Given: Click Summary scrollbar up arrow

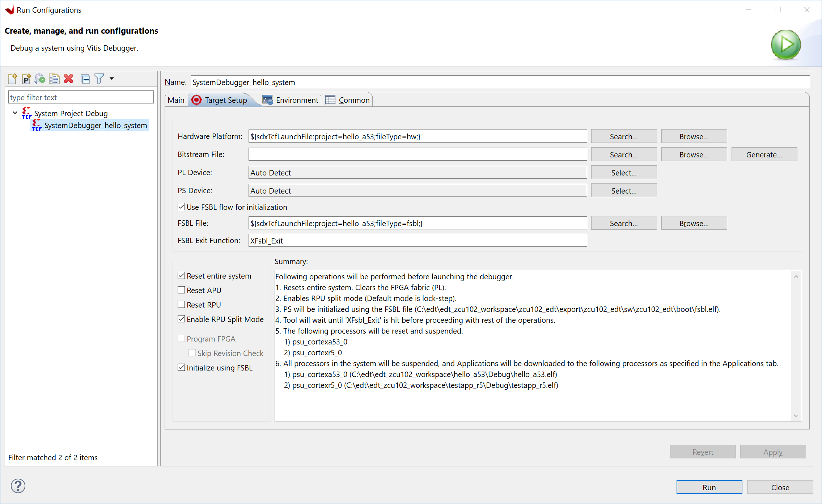Looking at the screenshot, I should click(796, 277).
